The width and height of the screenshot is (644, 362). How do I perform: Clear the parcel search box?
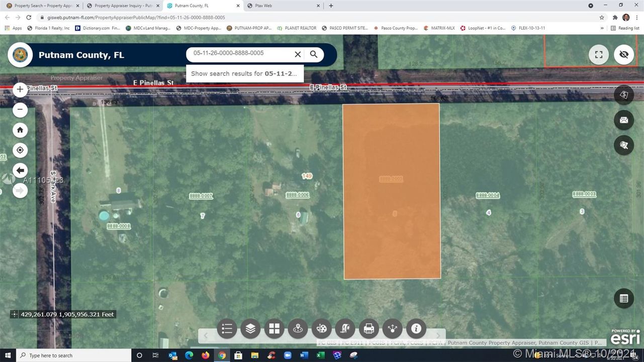(x=298, y=54)
